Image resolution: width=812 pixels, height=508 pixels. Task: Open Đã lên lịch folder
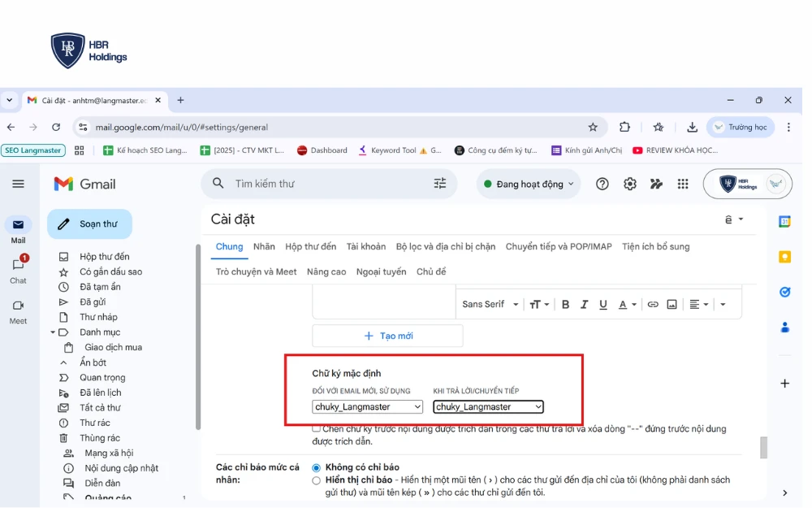pyautogui.click(x=100, y=393)
